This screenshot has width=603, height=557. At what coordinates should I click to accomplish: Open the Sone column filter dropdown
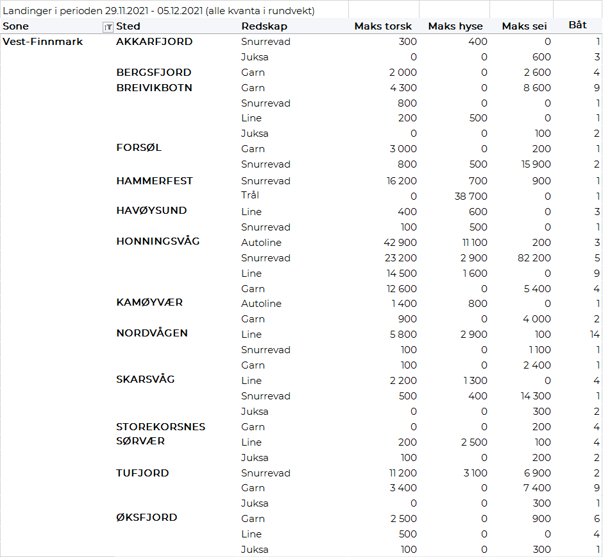(x=108, y=27)
